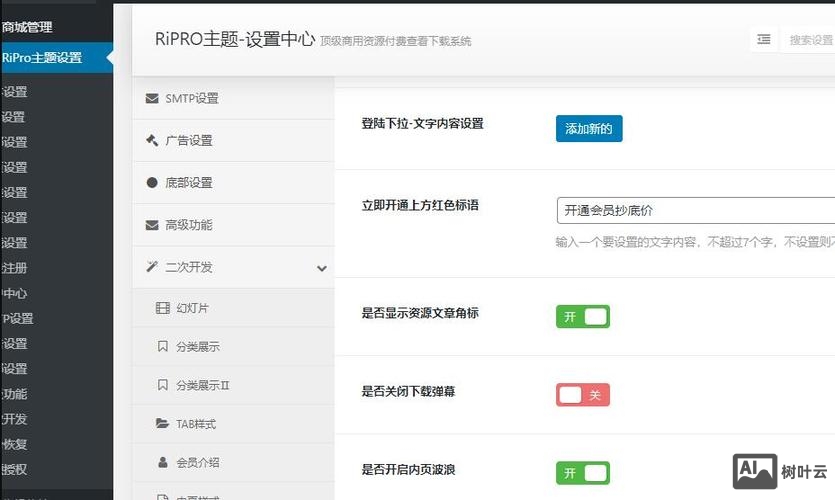Click the magic wand icon beside 二次开发

coord(152,267)
